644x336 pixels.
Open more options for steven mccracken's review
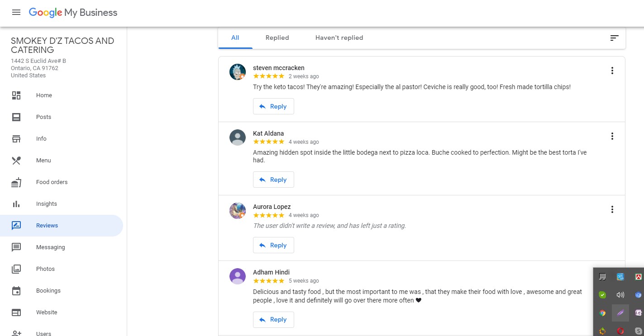[x=612, y=71]
